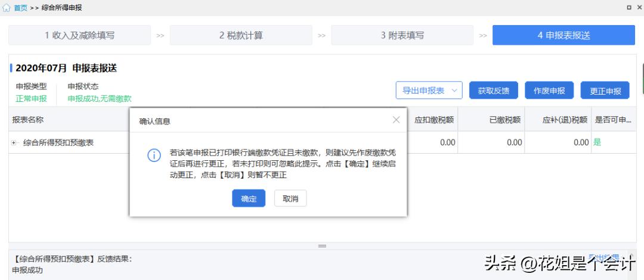Click the 作废申报 button
This screenshot has height=280, width=644.
549,91
